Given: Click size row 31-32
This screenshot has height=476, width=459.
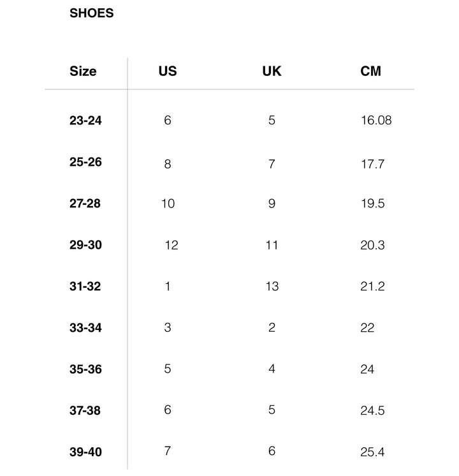Looking at the screenshot, I should 85,286.
